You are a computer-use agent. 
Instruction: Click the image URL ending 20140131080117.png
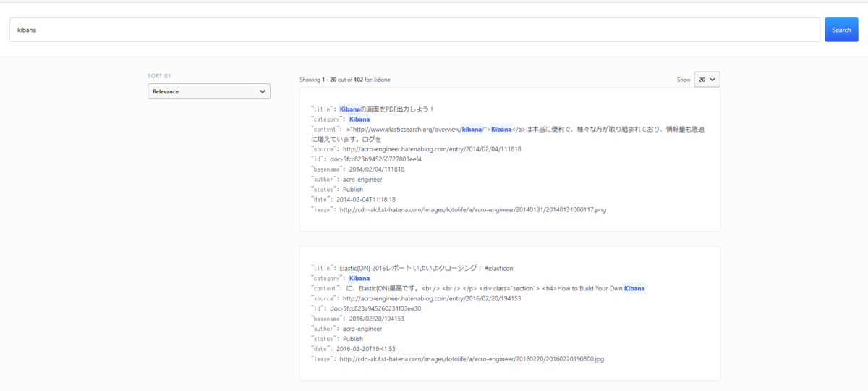tap(472, 209)
